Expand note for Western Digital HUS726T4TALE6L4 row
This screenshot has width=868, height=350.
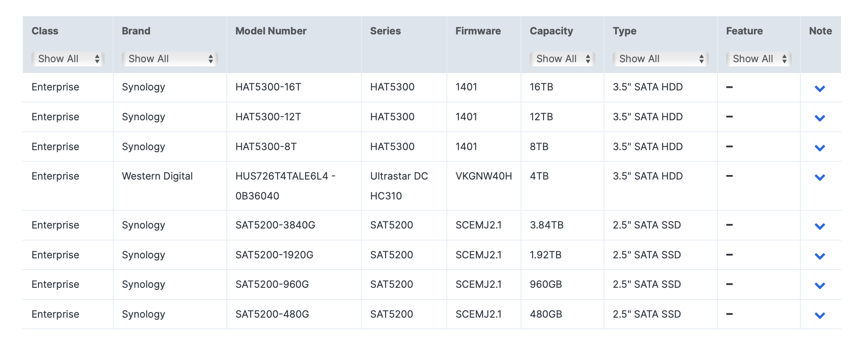[820, 177]
